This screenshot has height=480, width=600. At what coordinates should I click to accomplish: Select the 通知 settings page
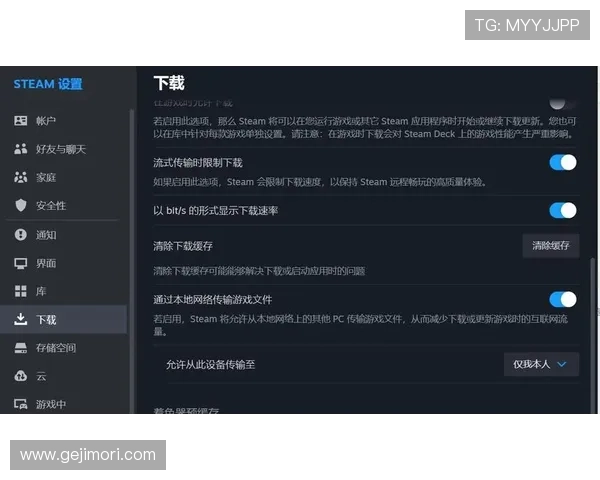click(64, 235)
